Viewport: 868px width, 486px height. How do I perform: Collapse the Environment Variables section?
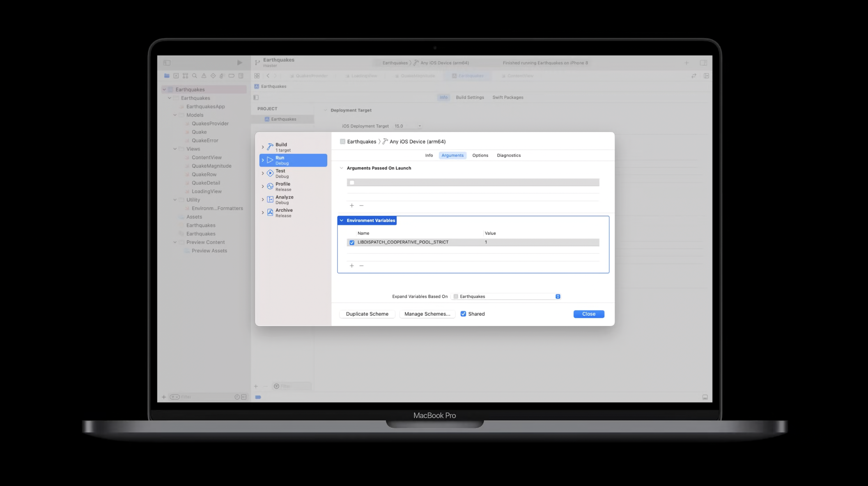click(341, 220)
